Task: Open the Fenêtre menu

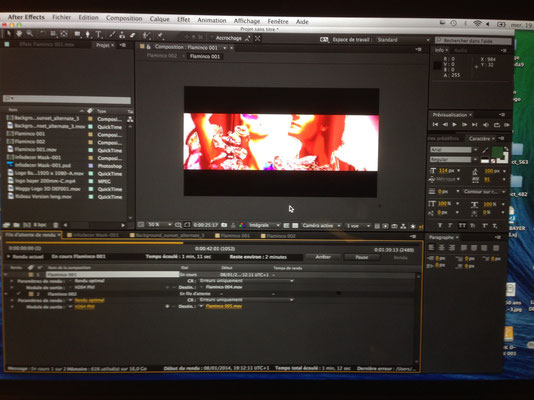Action: [278, 21]
